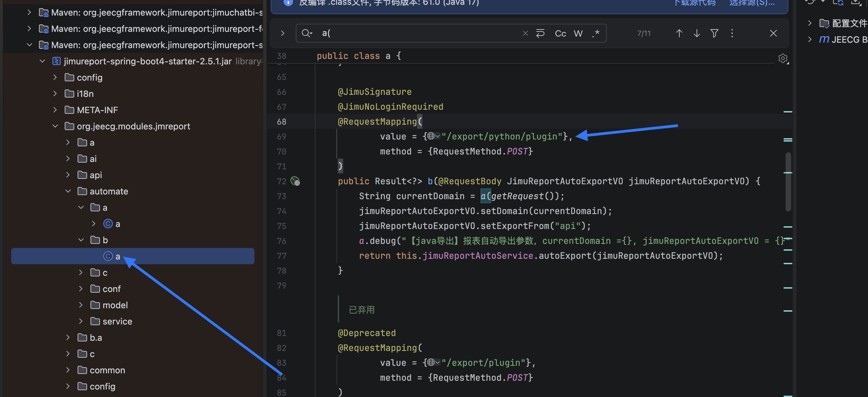
Task: Expand the service folder
Action: click(81, 321)
